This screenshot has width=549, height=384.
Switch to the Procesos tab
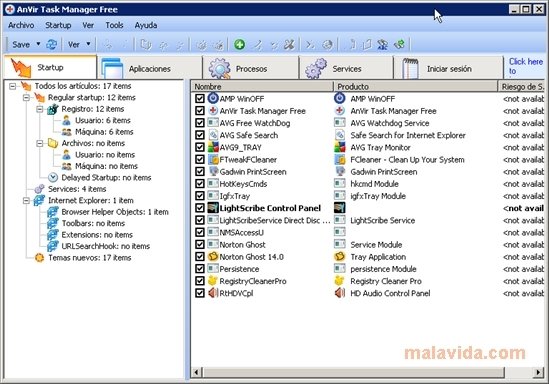251,68
